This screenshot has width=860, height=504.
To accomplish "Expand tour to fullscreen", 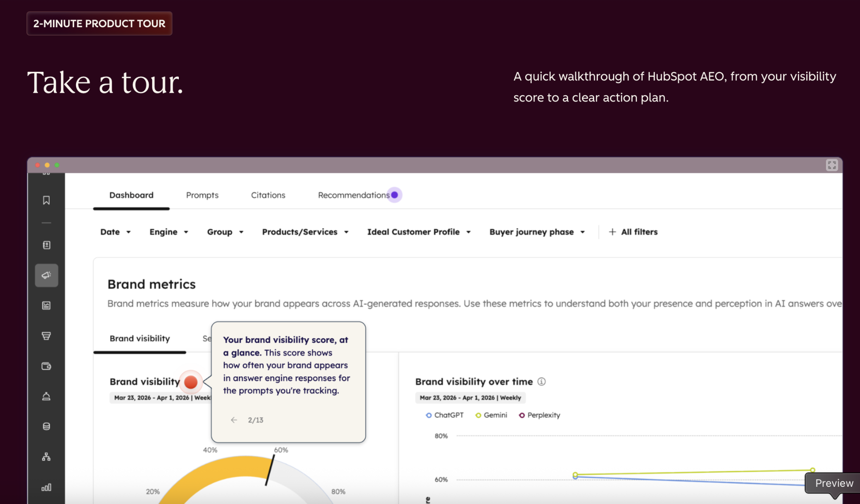I will click(x=831, y=165).
